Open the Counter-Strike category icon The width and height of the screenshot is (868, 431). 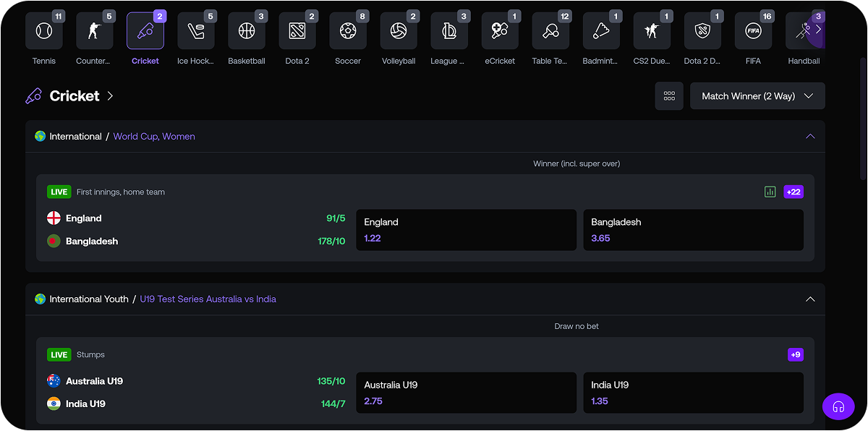(94, 31)
